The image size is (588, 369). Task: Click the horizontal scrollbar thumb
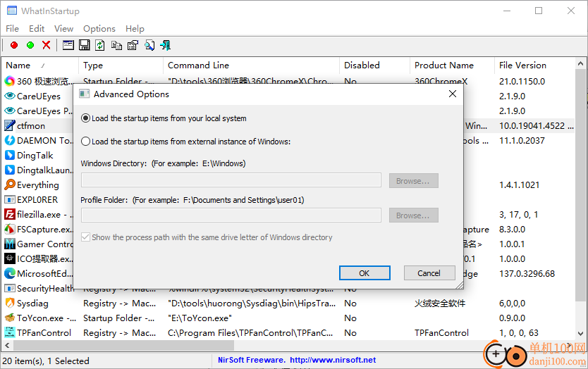point(123,345)
